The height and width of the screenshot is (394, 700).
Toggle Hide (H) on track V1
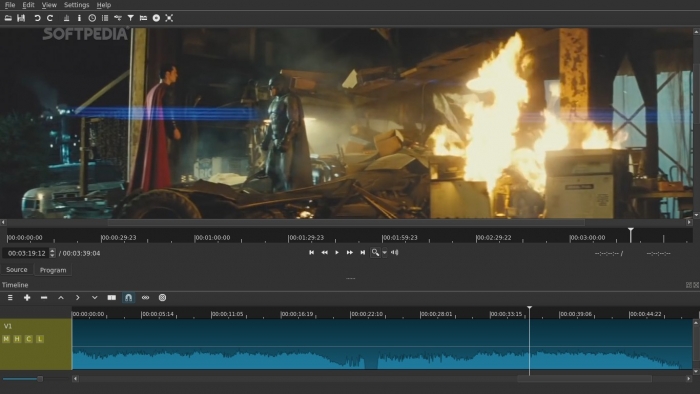[17, 339]
